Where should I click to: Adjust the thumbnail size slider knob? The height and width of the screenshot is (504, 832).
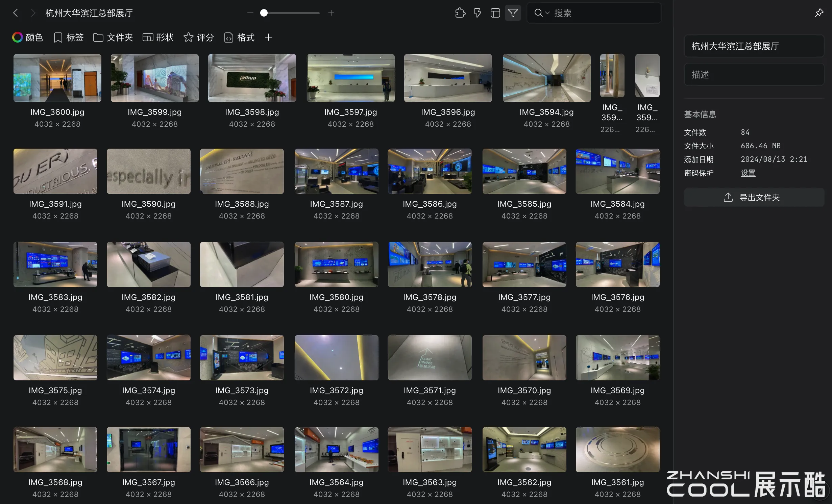point(264,13)
